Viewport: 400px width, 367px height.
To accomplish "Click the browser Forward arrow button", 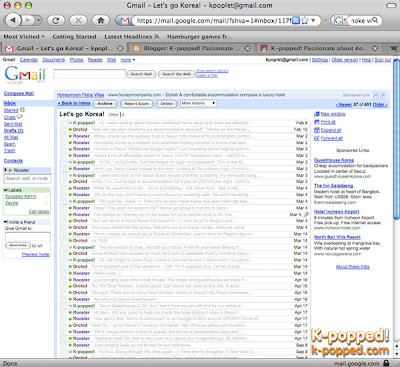I will click(x=28, y=20).
